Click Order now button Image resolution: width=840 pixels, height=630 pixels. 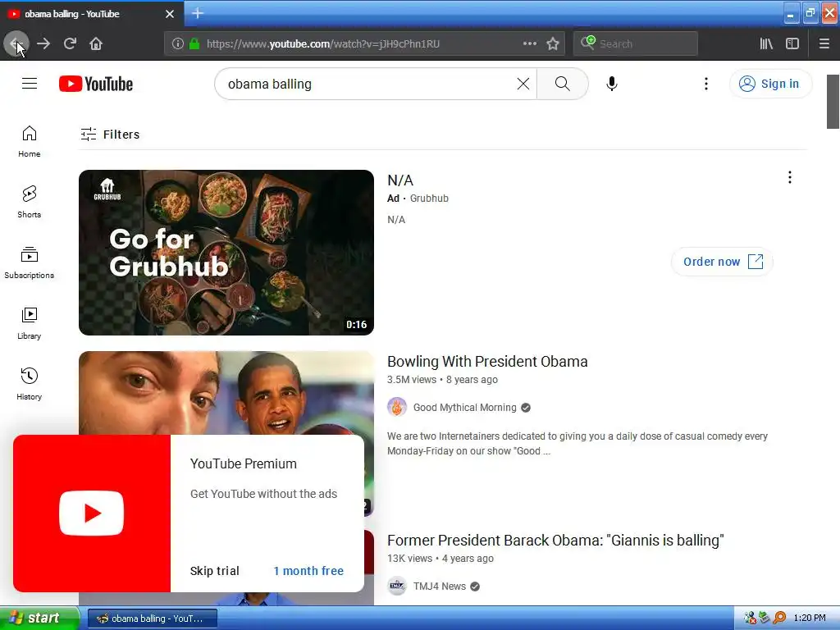(x=722, y=262)
